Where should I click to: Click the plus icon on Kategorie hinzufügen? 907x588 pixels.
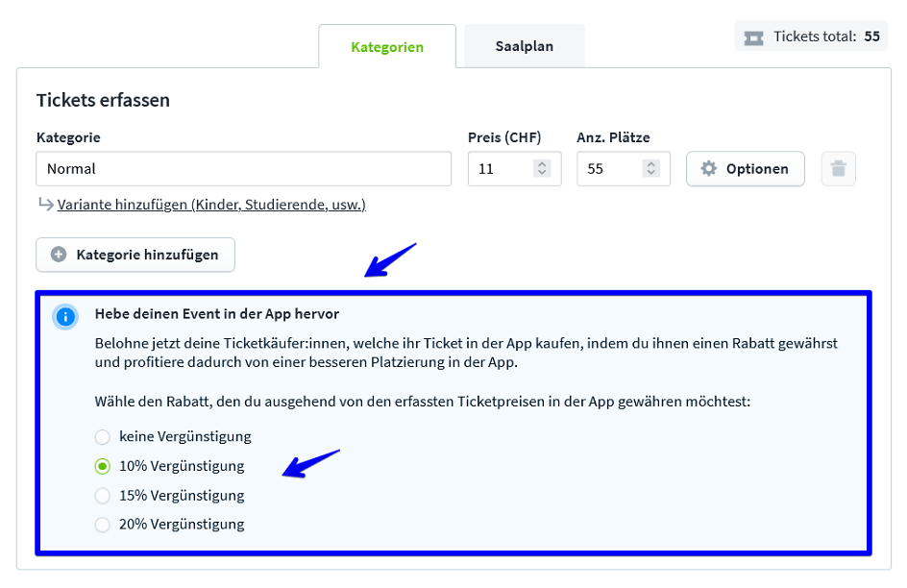tap(59, 255)
